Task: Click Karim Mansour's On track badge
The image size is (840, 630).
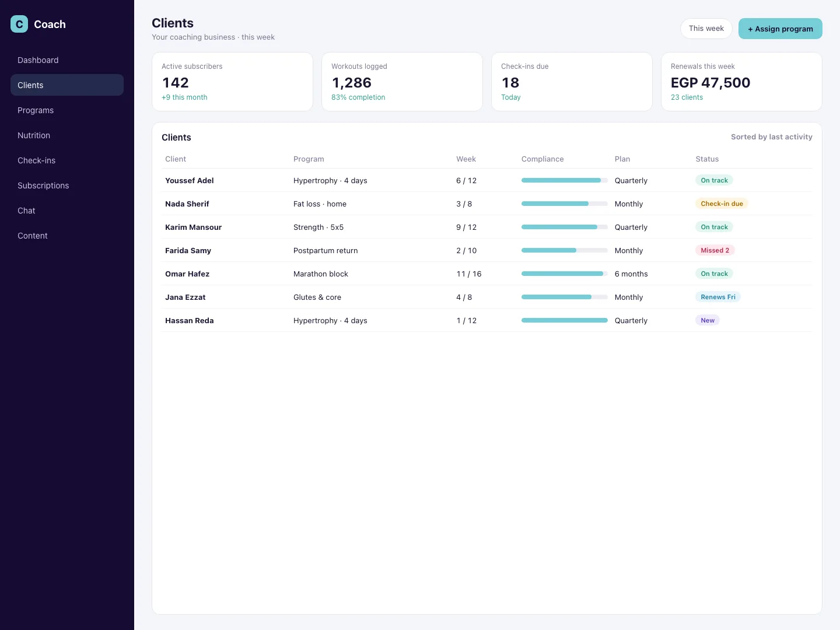Action: point(714,227)
